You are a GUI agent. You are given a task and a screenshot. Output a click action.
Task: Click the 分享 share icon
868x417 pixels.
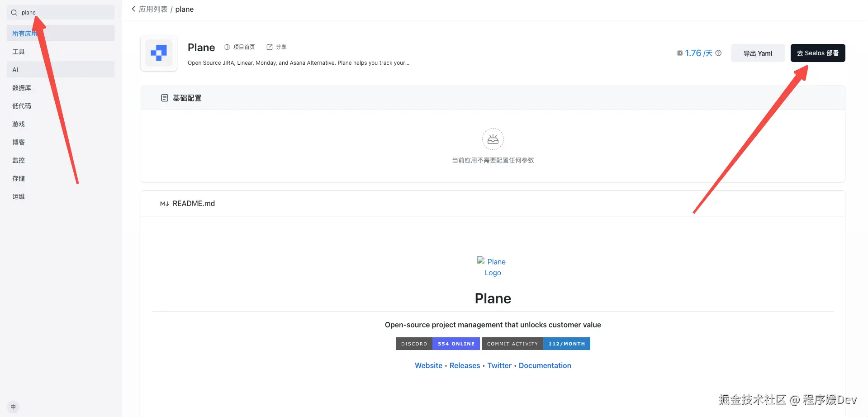tap(270, 47)
